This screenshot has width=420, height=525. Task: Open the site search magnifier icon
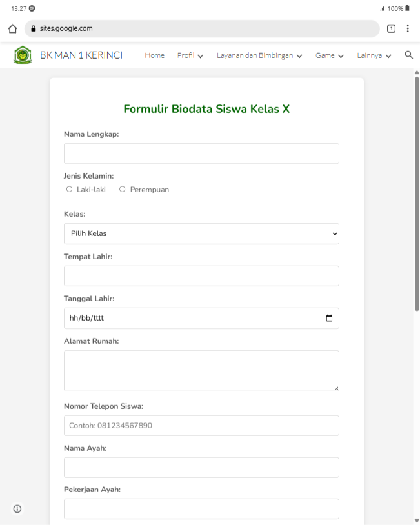click(x=408, y=55)
